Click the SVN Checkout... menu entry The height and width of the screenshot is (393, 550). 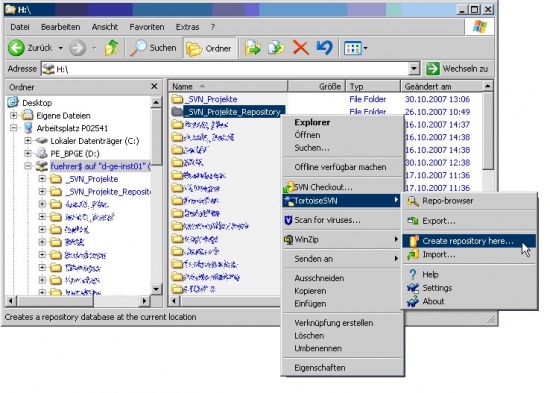(323, 187)
